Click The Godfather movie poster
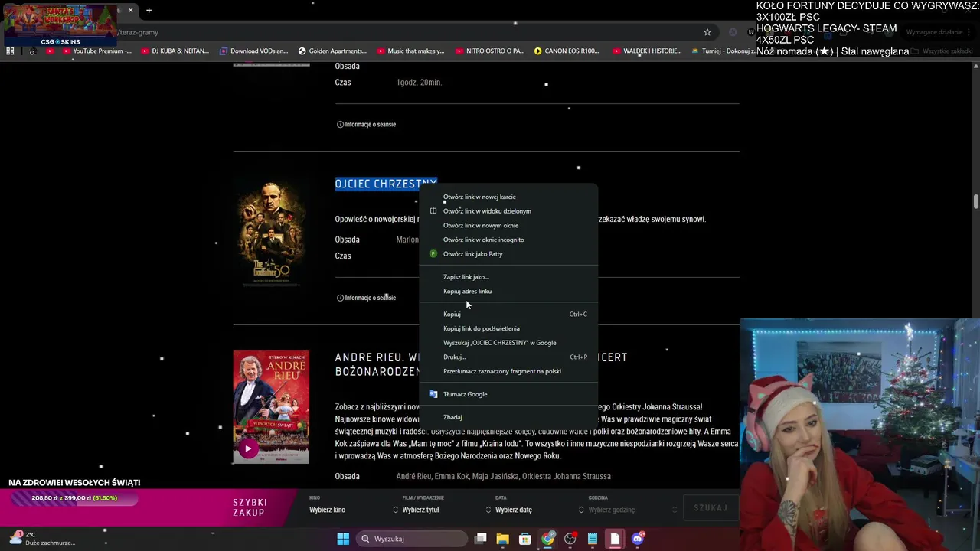Screen dimensions: 980x551 point(271,233)
